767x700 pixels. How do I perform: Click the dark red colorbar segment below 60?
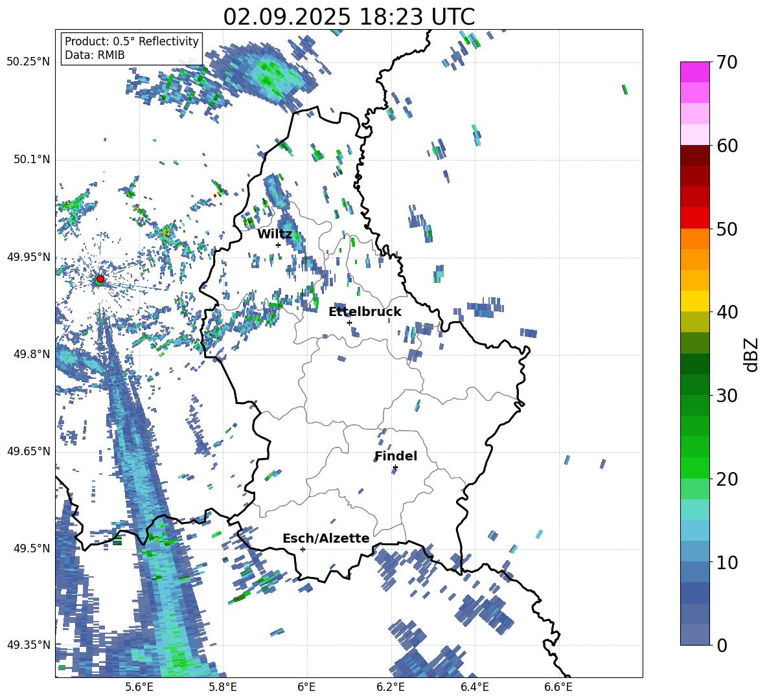(695, 155)
